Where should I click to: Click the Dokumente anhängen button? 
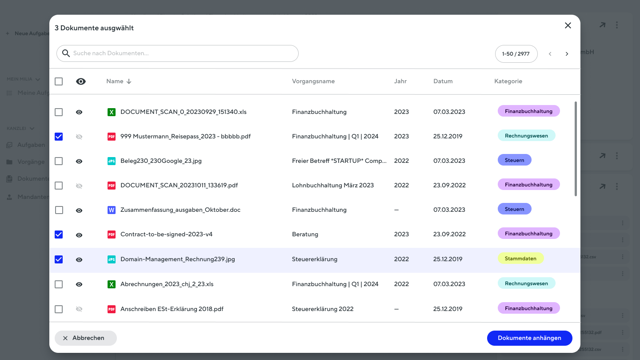pos(529,338)
